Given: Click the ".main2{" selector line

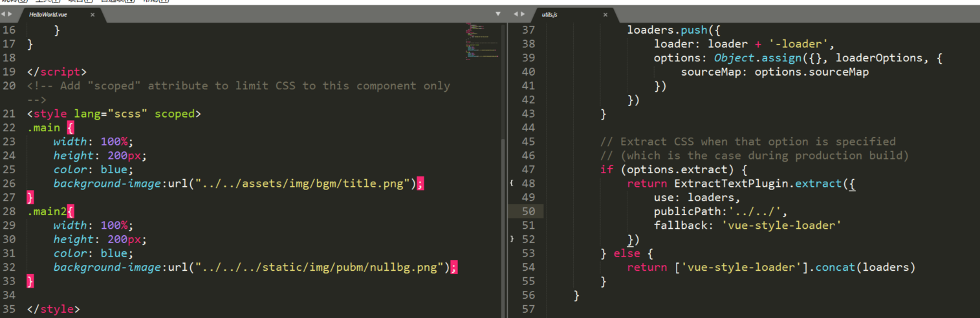Looking at the screenshot, I should [x=51, y=211].
